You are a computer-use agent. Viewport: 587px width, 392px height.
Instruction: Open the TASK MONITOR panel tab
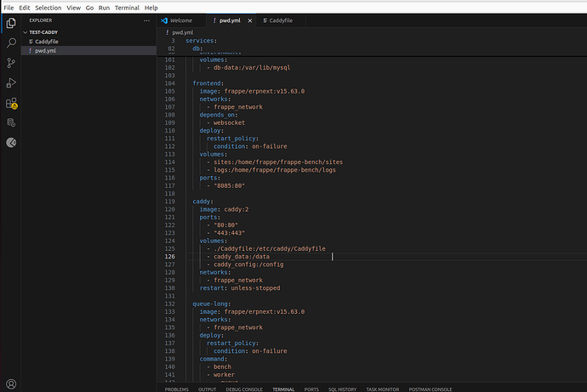(x=383, y=389)
